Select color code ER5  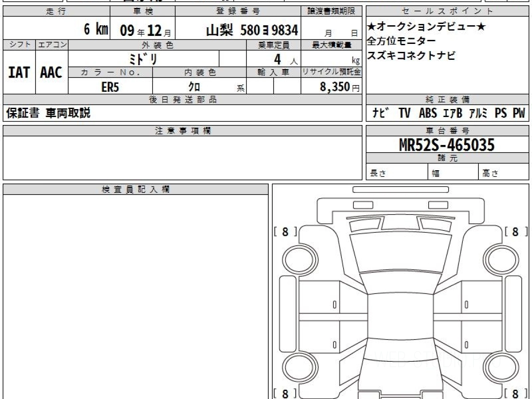coord(110,87)
